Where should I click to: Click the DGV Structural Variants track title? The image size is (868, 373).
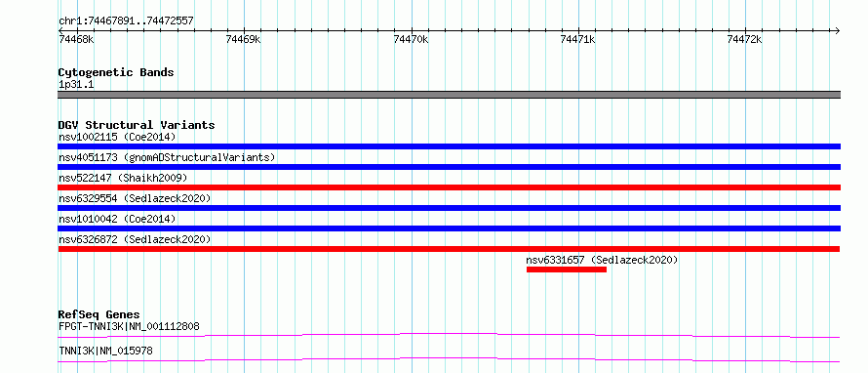pos(137,125)
